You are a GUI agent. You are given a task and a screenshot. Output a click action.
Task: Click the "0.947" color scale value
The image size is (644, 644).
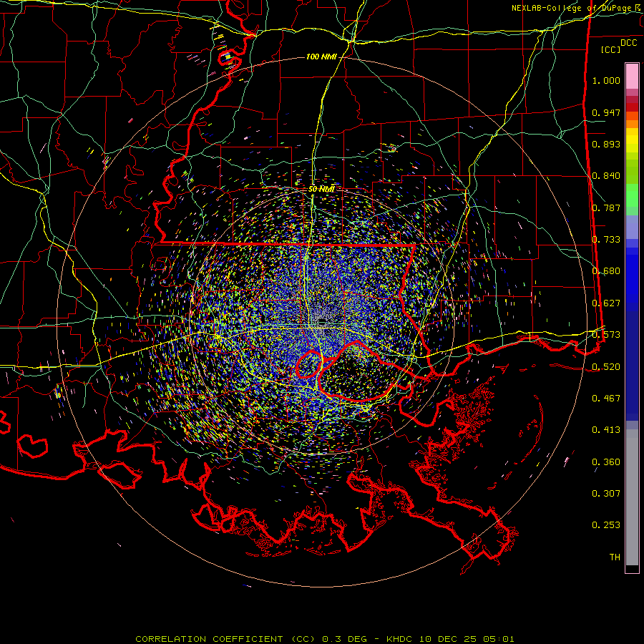pyautogui.click(x=606, y=112)
